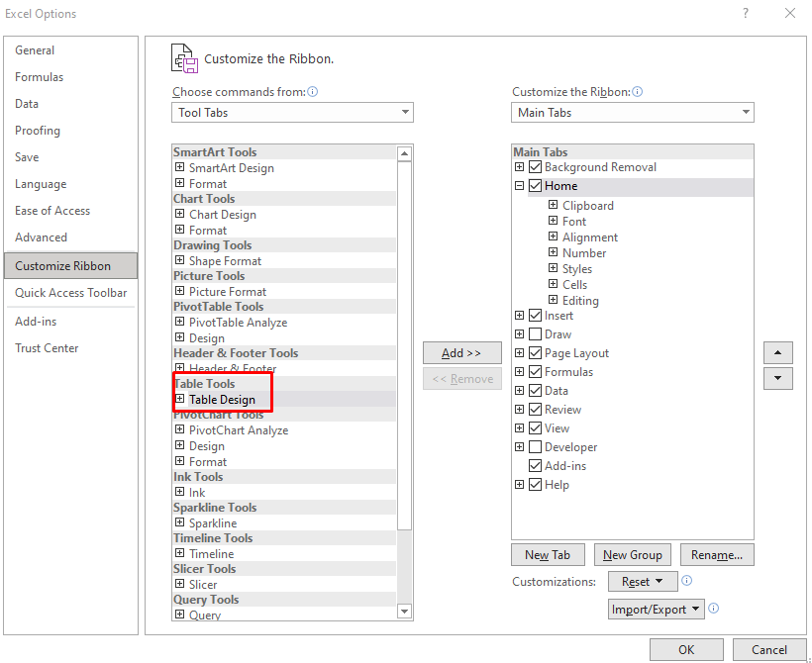Viewport: 812px width, 663px height.
Task: Expand the Editing group
Action: point(554,300)
